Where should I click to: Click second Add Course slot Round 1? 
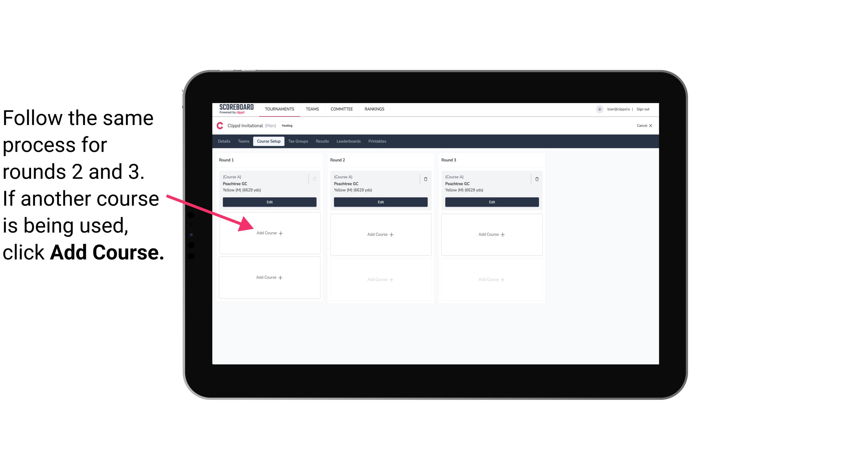coord(268,277)
